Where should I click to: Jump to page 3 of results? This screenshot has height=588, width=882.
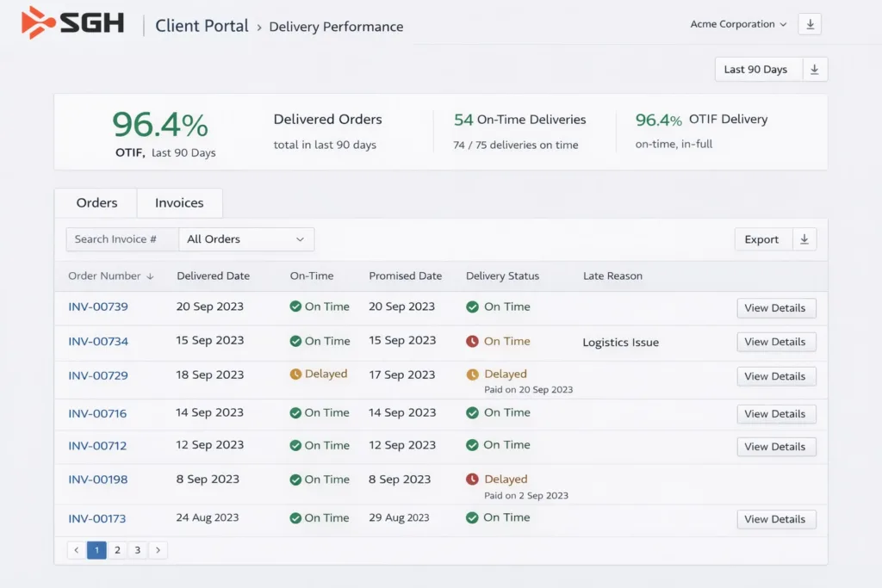pyautogui.click(x=137, y=550)
